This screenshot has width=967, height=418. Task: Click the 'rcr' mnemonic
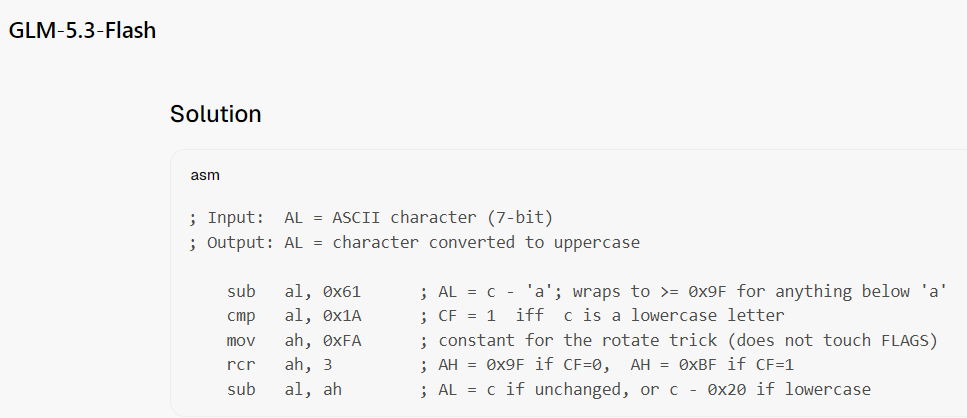[x=241, y=366]
